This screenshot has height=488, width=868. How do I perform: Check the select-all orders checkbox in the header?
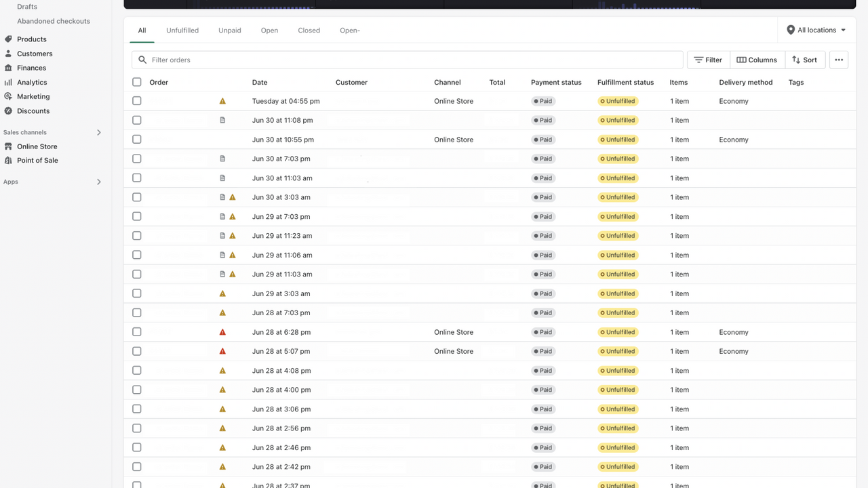(x=136, y=82)
